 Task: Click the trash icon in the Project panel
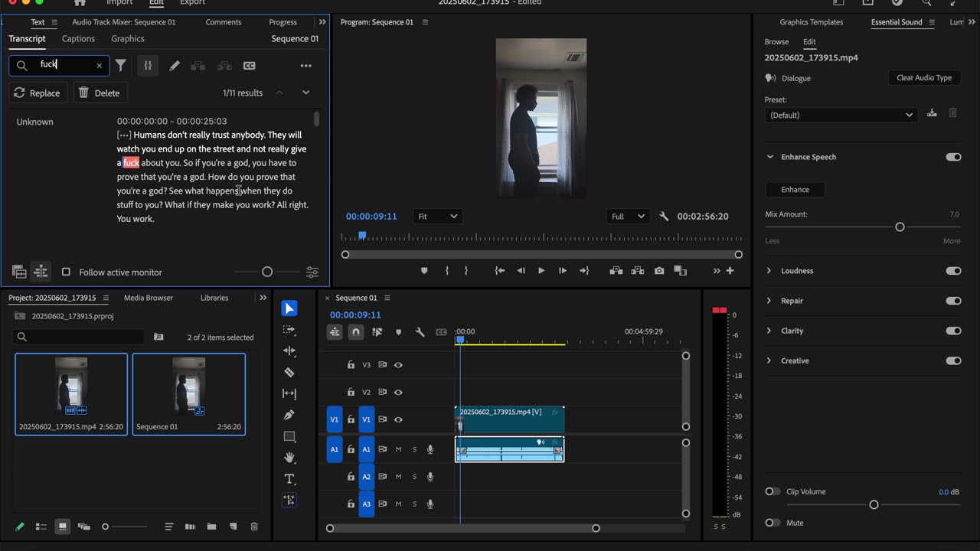(254, 527)
